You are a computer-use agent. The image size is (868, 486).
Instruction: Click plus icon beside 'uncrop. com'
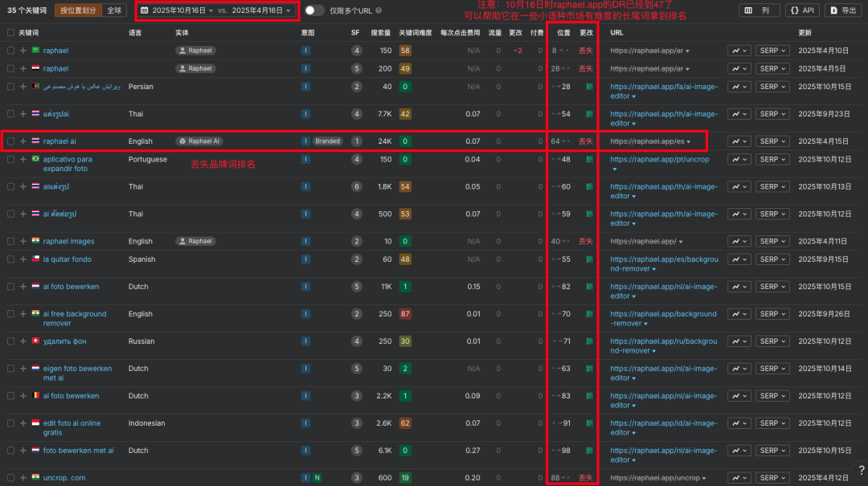[23, 478]
